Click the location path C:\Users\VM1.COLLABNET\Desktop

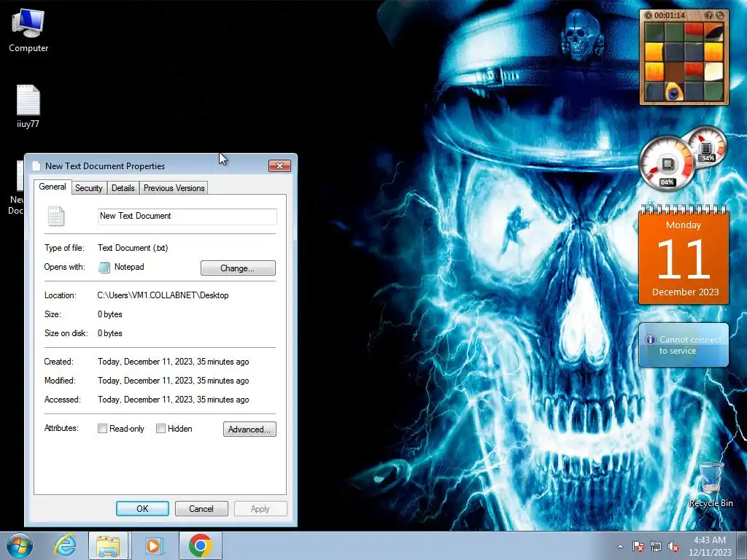pyautogui.click(x=163, y=295)
